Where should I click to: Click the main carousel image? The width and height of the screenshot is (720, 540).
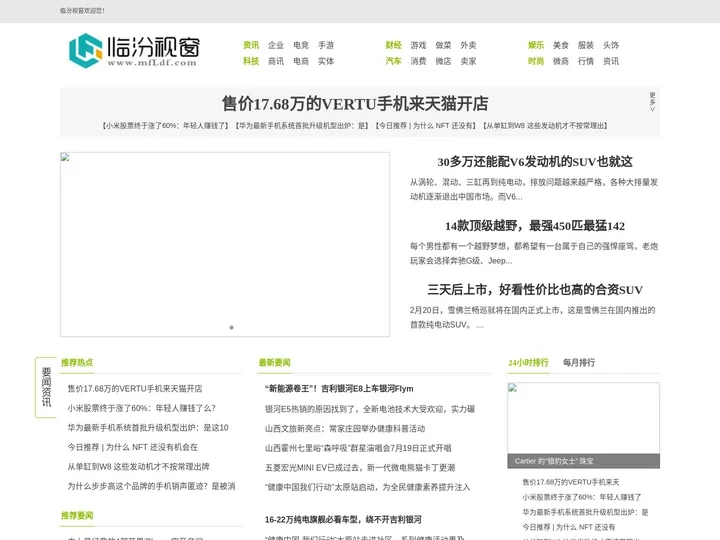225,244
